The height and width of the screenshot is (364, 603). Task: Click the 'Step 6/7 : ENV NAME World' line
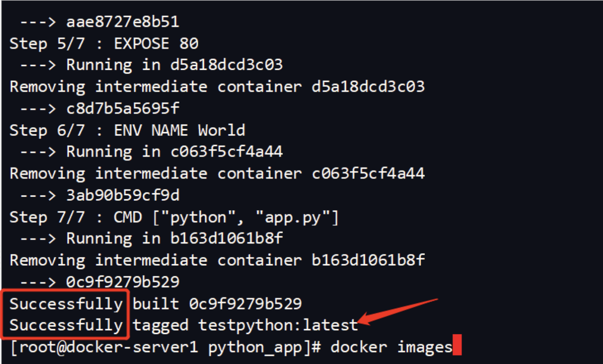tap(127, 130)
